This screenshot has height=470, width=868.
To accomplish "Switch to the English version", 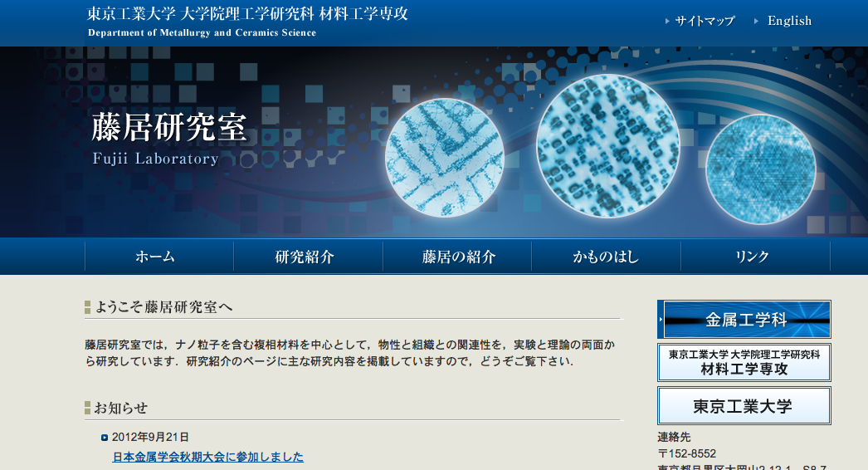I will tap(789, 21).
